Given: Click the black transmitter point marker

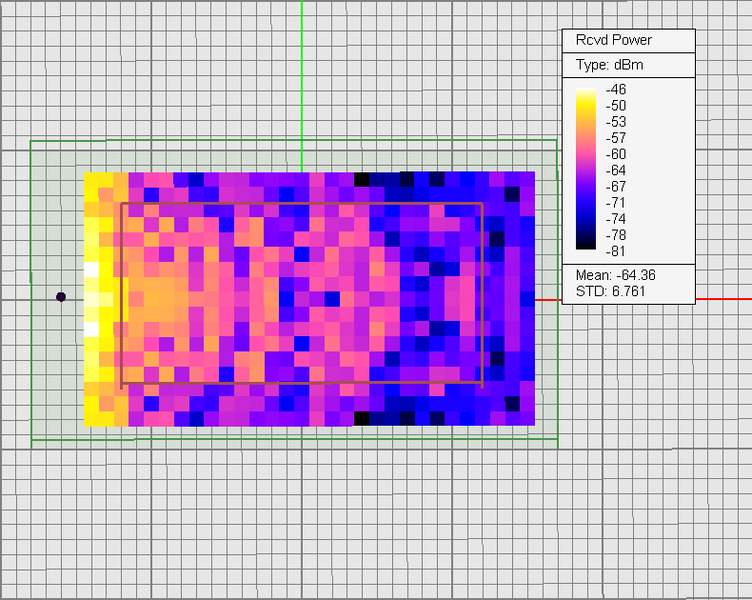Looking at the screenshot, I should point(61,297).
